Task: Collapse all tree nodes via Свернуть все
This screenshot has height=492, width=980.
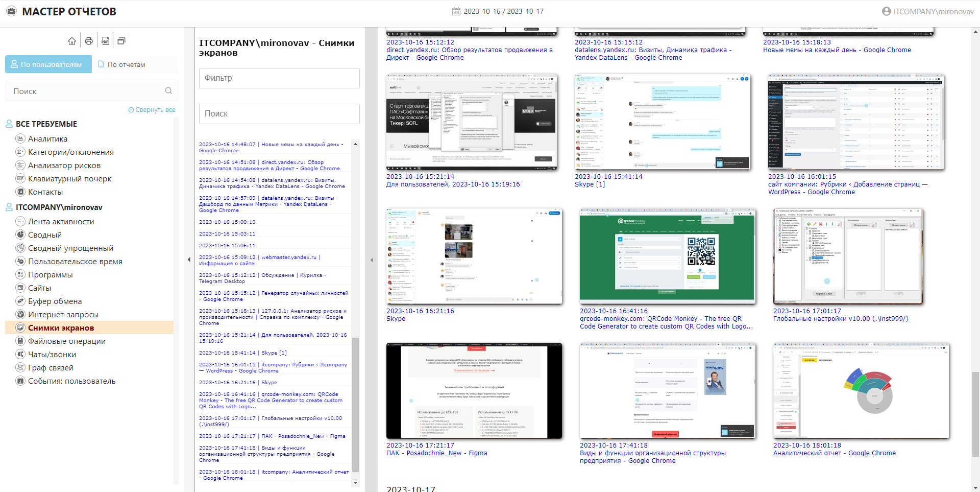Action: click(152, 110)
